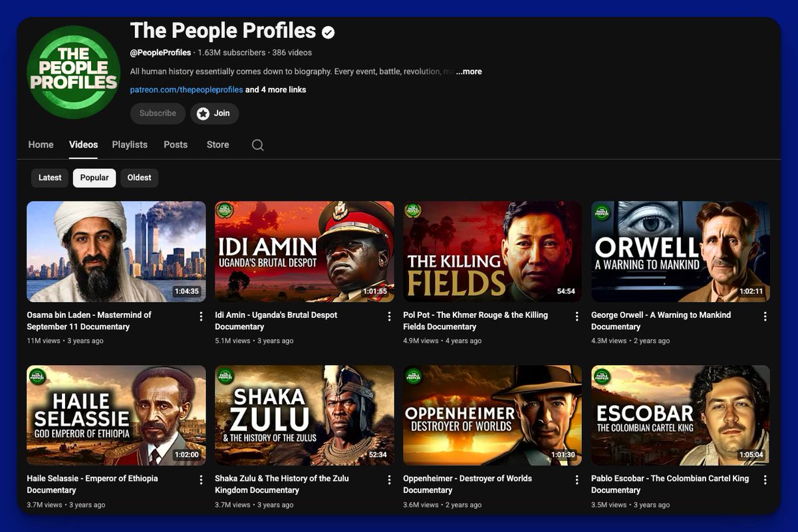Click the 54:54 duration badge
Screen dimensions: 798x532
566,291
